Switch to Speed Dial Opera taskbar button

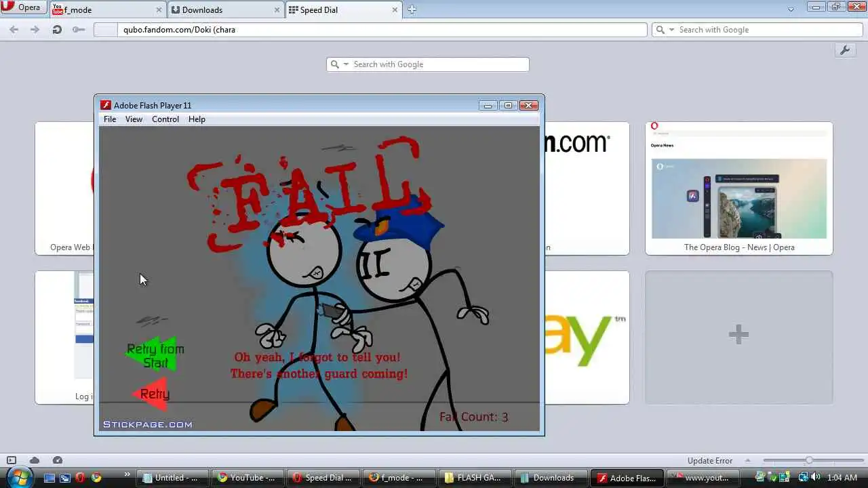[322, 478]
